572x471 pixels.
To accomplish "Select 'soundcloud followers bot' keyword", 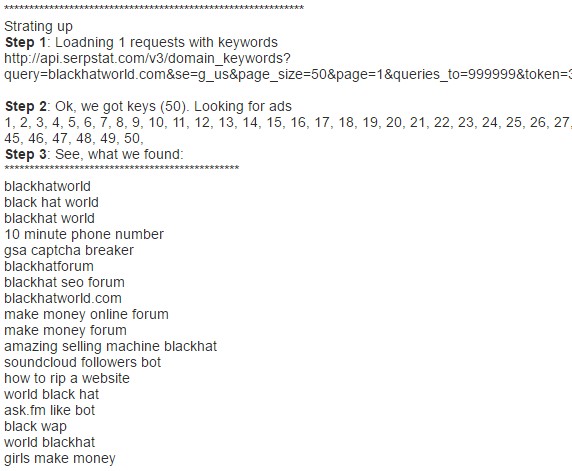I will [82, 362].
